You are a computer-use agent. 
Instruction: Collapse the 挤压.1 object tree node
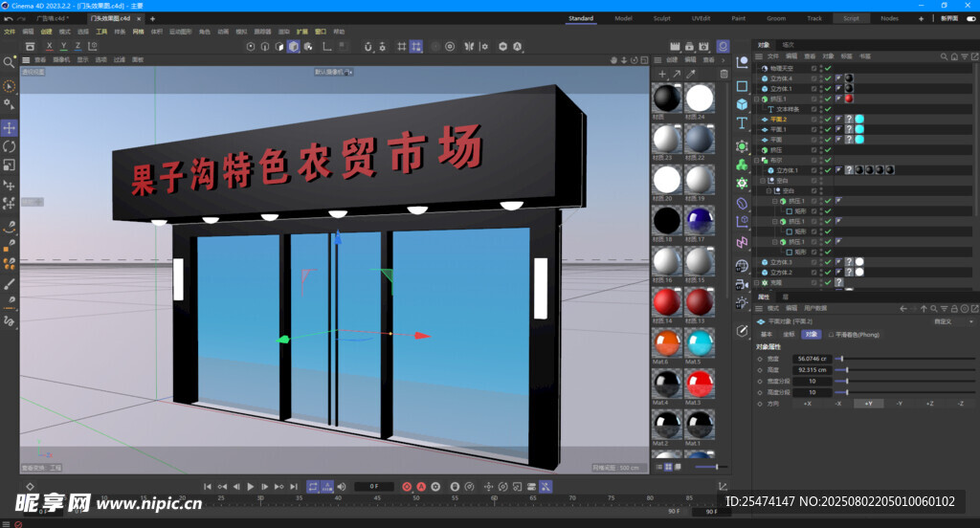coord(757,99)
